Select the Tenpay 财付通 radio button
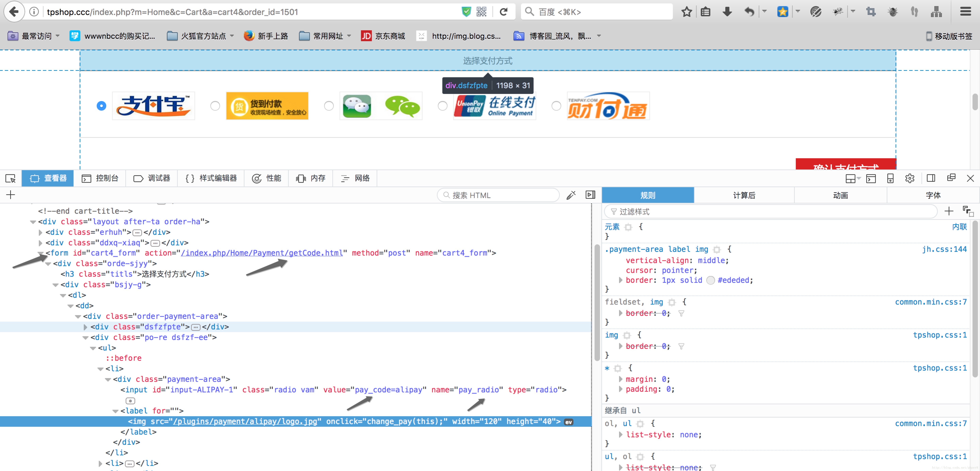The image size is (980, 471). 556,106
